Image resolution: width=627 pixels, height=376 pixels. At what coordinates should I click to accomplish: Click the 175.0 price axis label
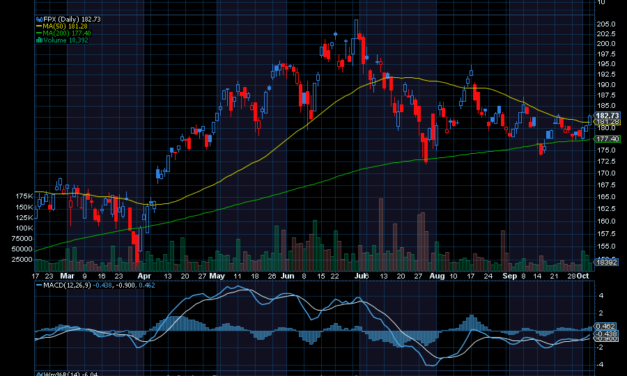click(x=606, y=150)
